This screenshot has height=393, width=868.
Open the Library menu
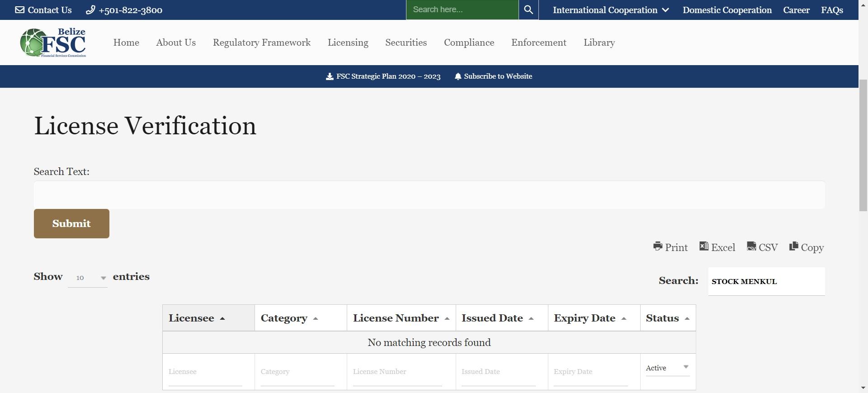point(599,43)
